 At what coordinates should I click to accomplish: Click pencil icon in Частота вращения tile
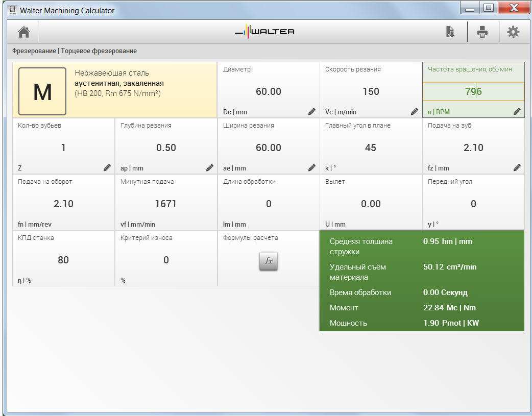[517, 111]
